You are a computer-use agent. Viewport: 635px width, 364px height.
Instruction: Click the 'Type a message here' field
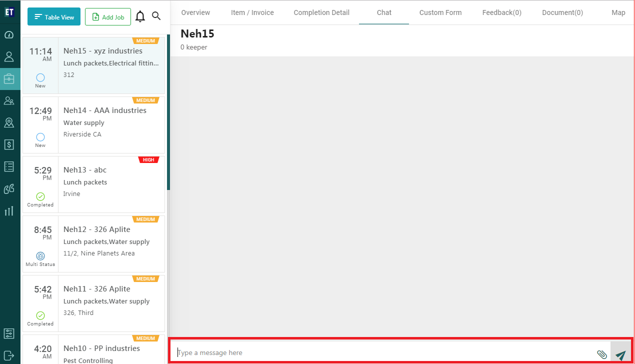[x=385, y=352]
